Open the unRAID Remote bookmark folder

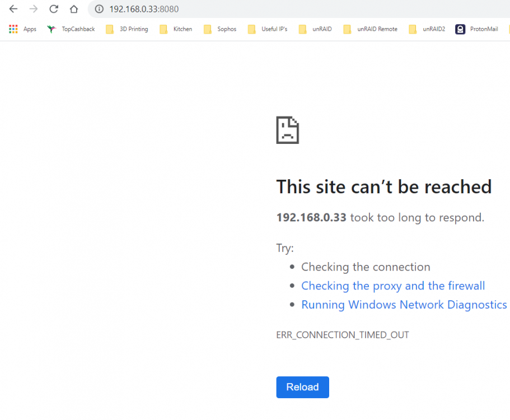click(x=370, y=29)
